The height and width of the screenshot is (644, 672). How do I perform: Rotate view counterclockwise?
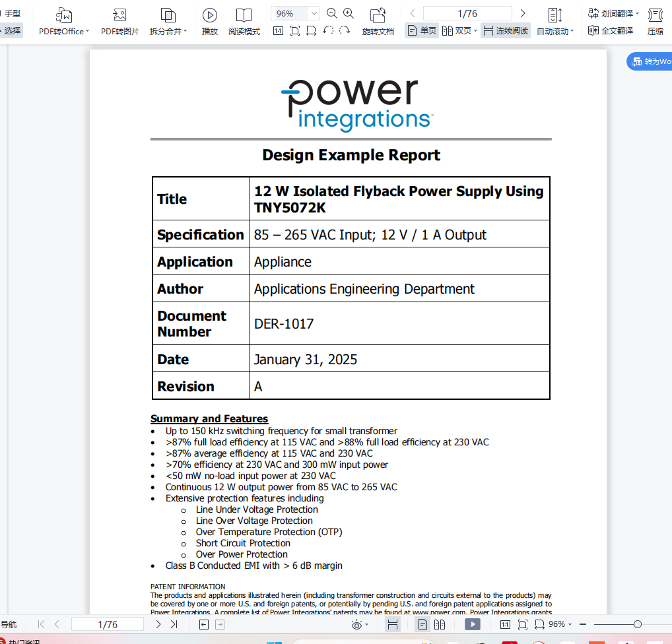(x=328, y=31)
